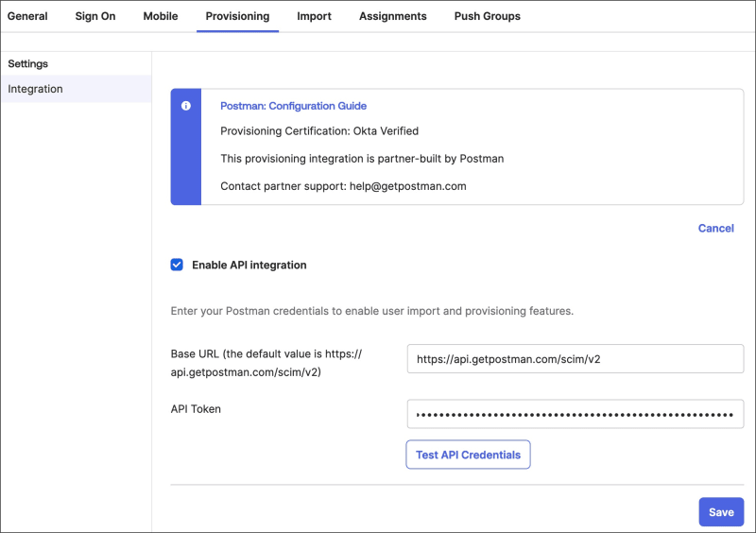756x533 pixels.
Task: Click the Test API Credentials button
Action: 468,455
